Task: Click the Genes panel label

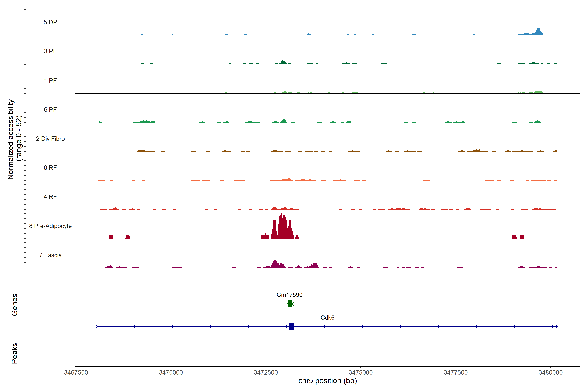Action: [x=15, y=304]
